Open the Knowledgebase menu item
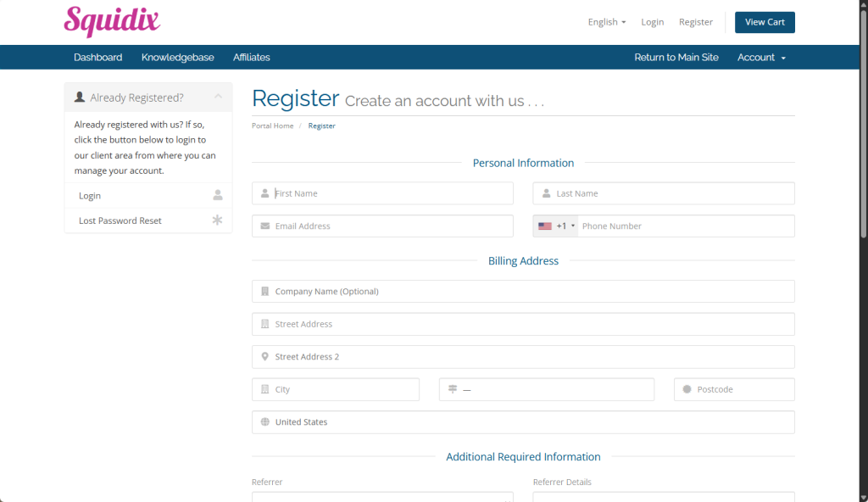Viewport: 868px width, 502px height. 177,58
